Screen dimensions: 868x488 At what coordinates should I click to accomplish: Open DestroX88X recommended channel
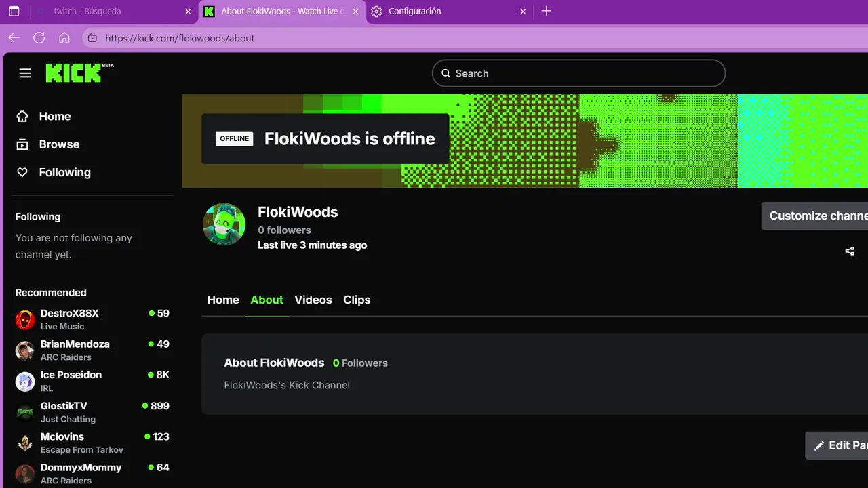click(92, 319)
